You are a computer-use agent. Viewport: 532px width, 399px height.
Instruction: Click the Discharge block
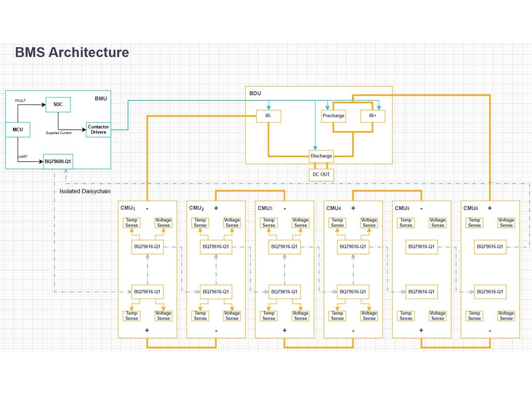point(321,156)
